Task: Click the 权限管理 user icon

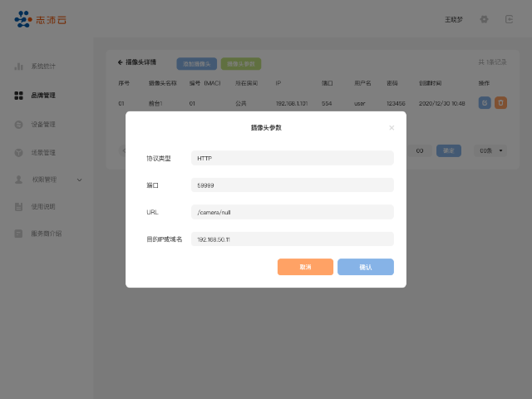Action: [18, 180]
